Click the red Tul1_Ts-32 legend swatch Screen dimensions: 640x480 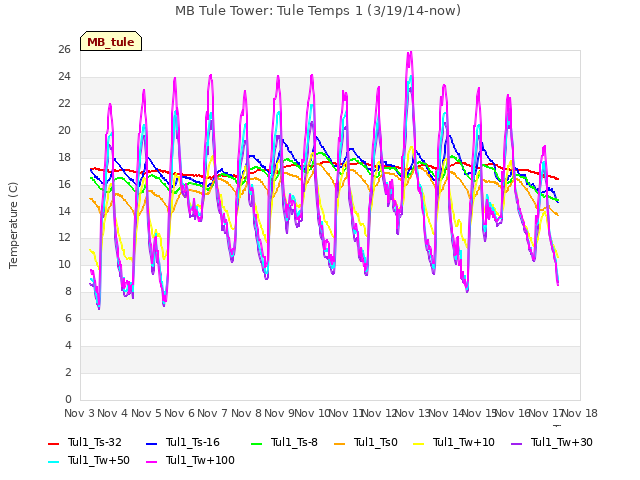tap(53, 444)
